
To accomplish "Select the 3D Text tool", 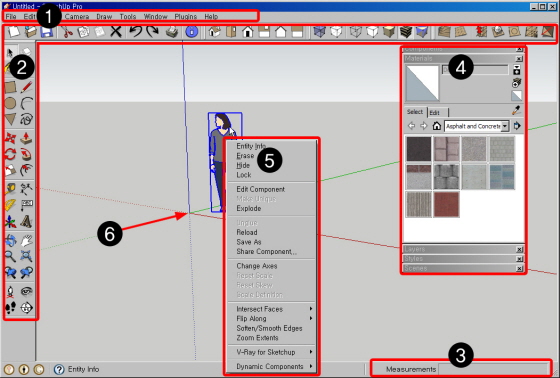I will pyautogui.click(x=26, y=222).
